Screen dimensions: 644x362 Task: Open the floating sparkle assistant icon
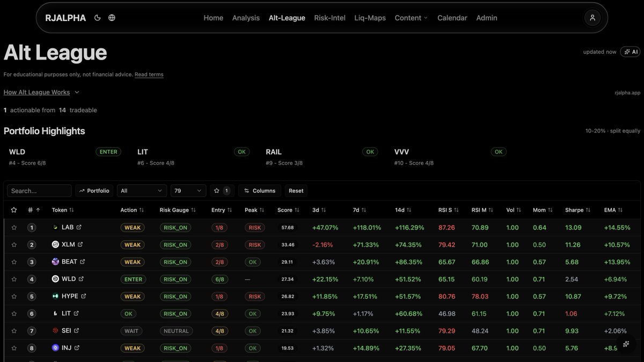click(x=626, y=344)
